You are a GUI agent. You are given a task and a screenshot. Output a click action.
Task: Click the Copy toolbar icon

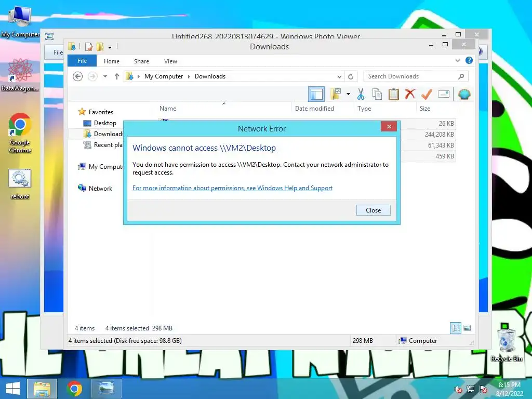[x=377, y=95]
